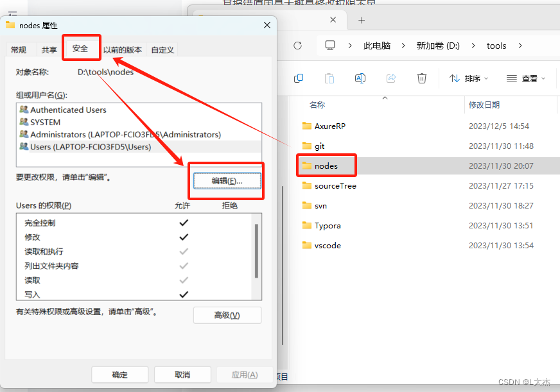Image resolution: width=560 pixels, height=392 pixels.
Task: Click the 编辑(E) button to change permissions
Action: pyautogui.click(x=226, y=181)
